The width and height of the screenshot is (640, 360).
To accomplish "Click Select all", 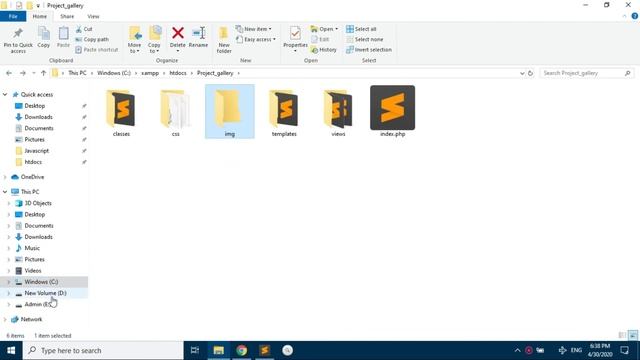I will tap(361, 29).
